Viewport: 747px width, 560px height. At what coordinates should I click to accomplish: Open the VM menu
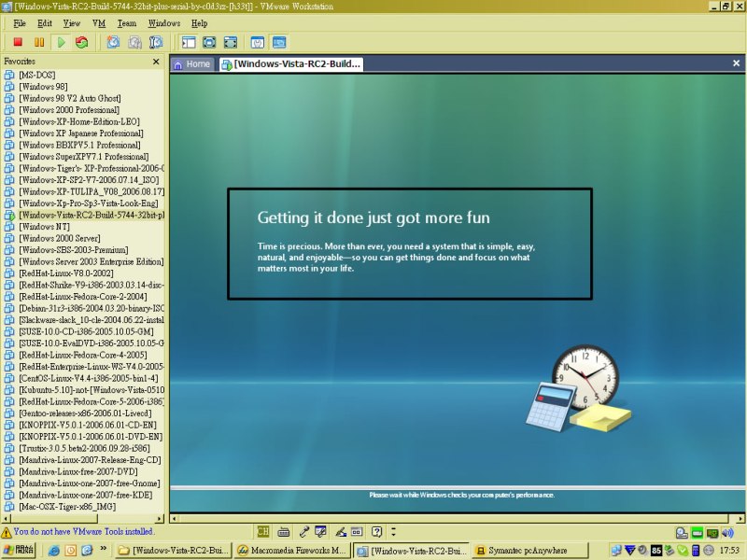click(x=99, y=23)
